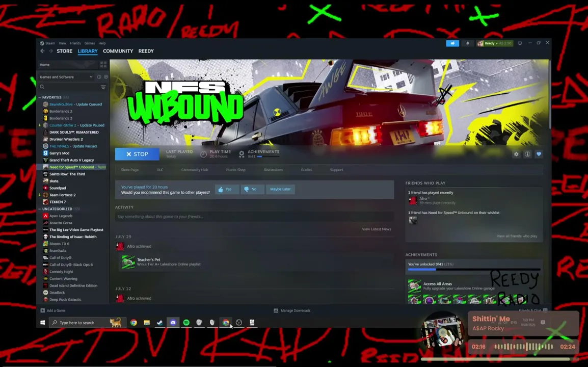Click the achievements unlocked progress bar

pos(474,270)
